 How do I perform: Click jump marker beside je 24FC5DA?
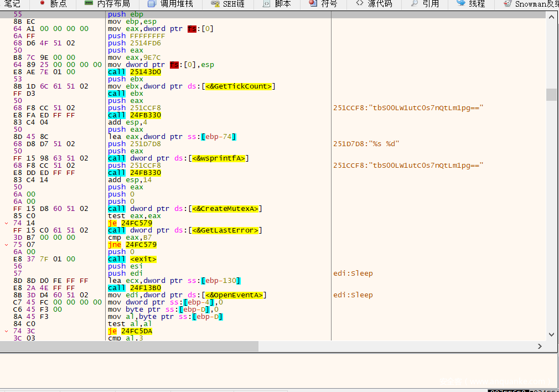click(x=6, y=331)
